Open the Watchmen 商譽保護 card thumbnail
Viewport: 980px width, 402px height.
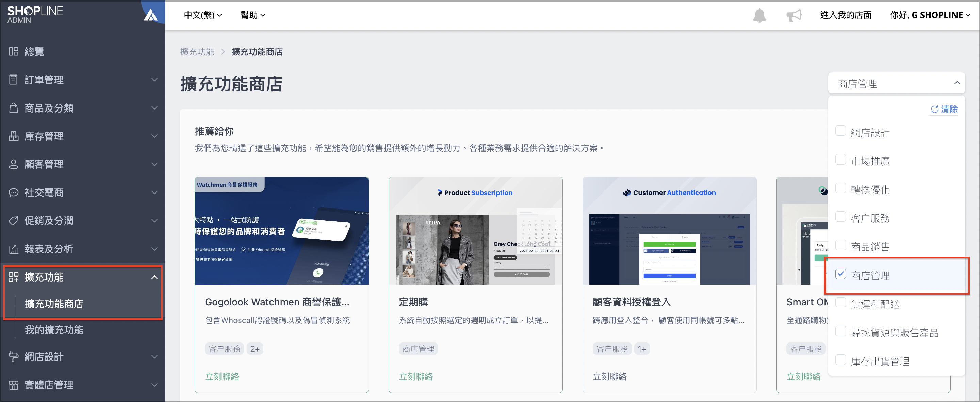click(281, 231)
